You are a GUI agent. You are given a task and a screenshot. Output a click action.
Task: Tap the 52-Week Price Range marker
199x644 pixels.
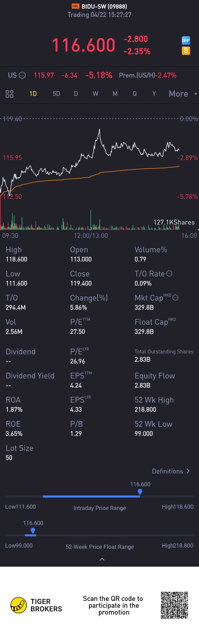[33, 531]
